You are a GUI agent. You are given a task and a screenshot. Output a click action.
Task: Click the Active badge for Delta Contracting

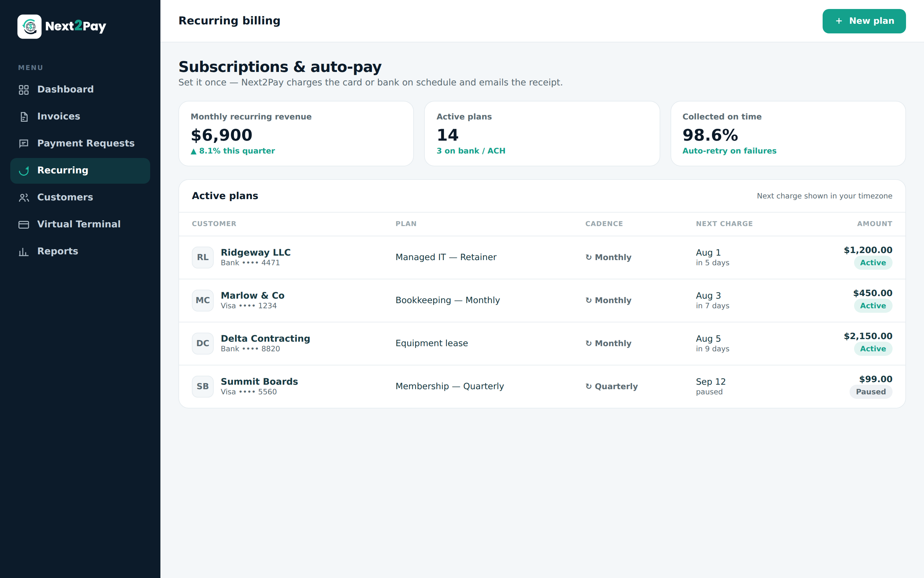pos(873,349)
